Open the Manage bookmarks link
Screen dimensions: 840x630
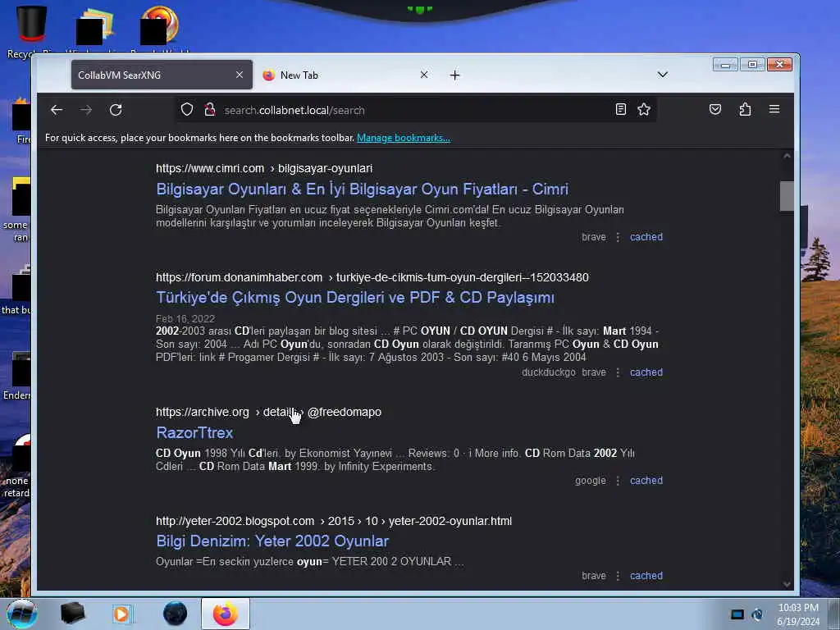point(404,138)
